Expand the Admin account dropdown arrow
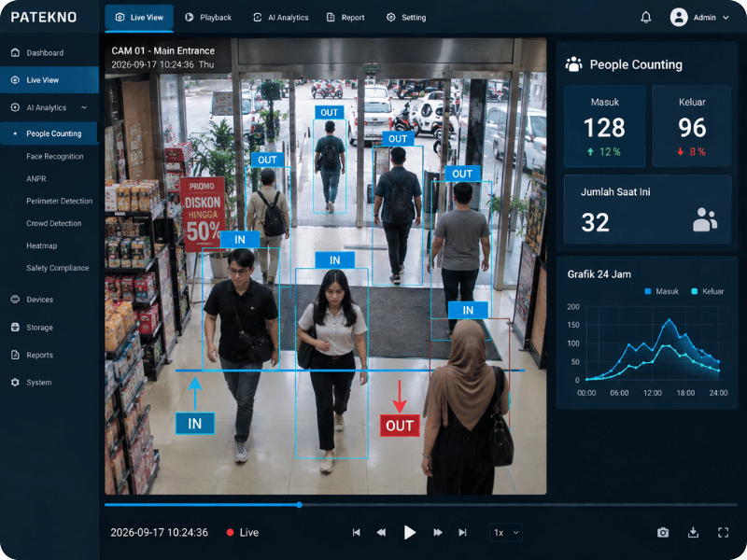 coord(726,18)
